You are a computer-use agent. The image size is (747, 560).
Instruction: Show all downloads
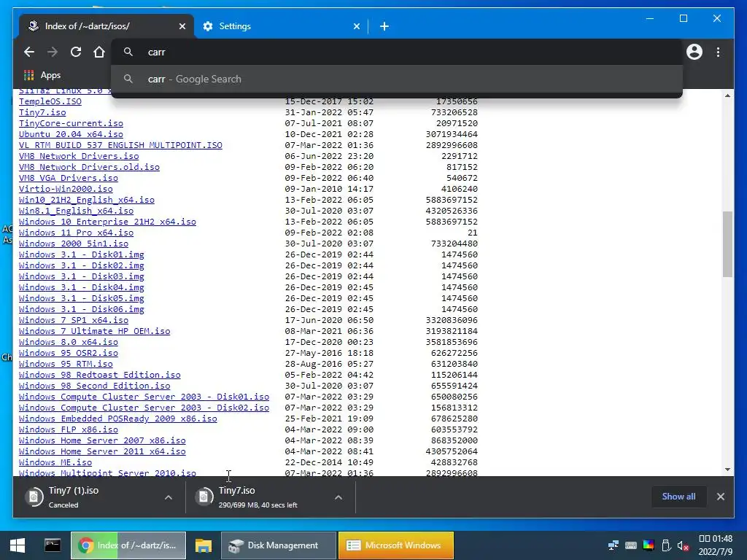pyautogui.click(x=678, y=496)
